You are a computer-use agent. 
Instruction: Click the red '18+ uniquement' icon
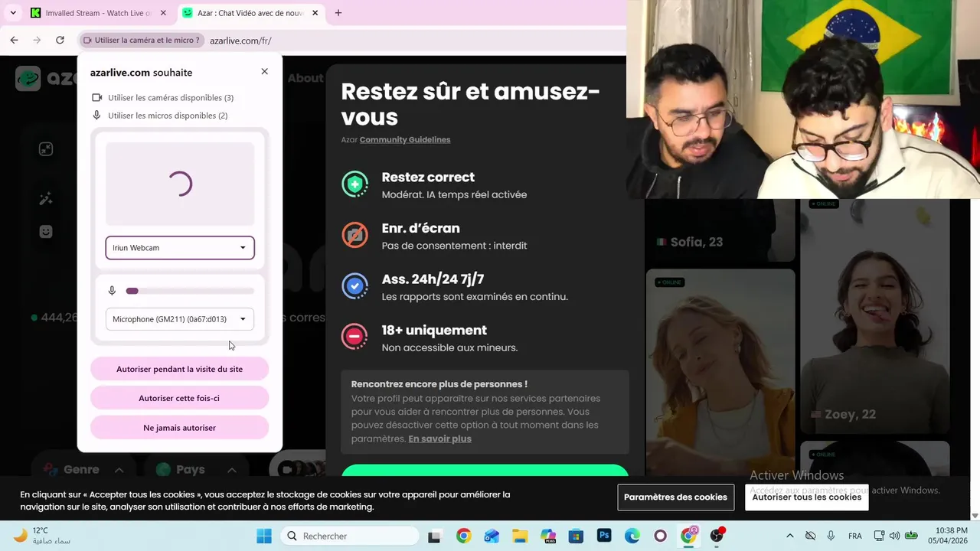click(x=354, y=337)
